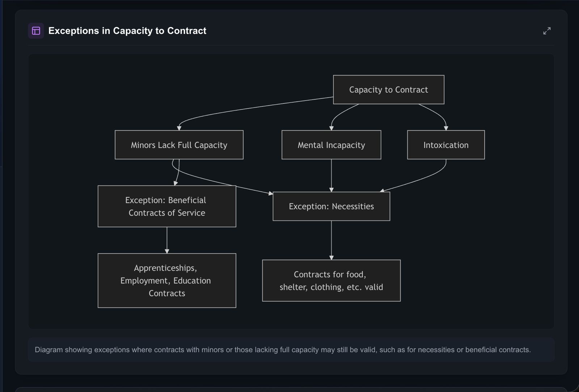Click the arrowhead entering 'Exception: Beneficial Contracts' box
The height and width of the screenshot is (392, 579).
[176, 183]
